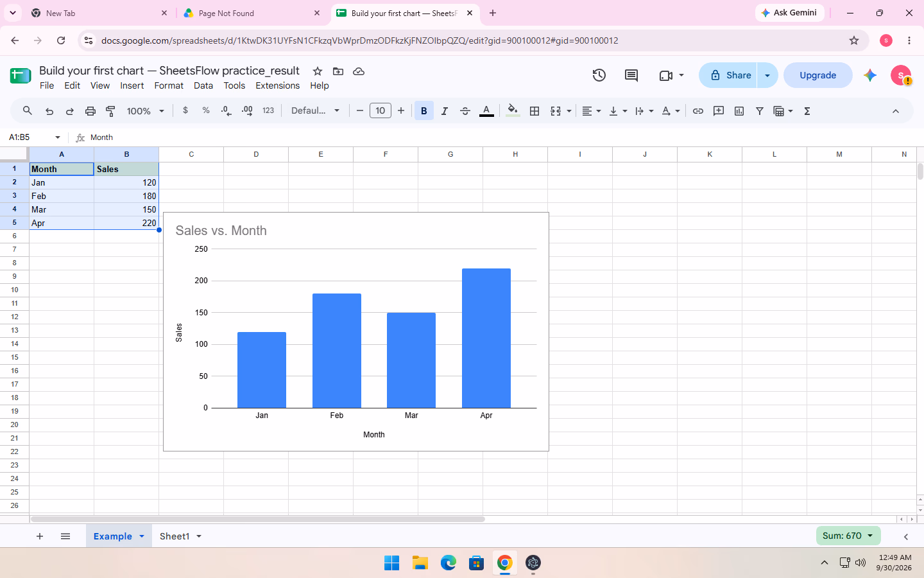The image size is (924, 578).
Task: Click the insert link icon
Action: [x=698, y=111]
